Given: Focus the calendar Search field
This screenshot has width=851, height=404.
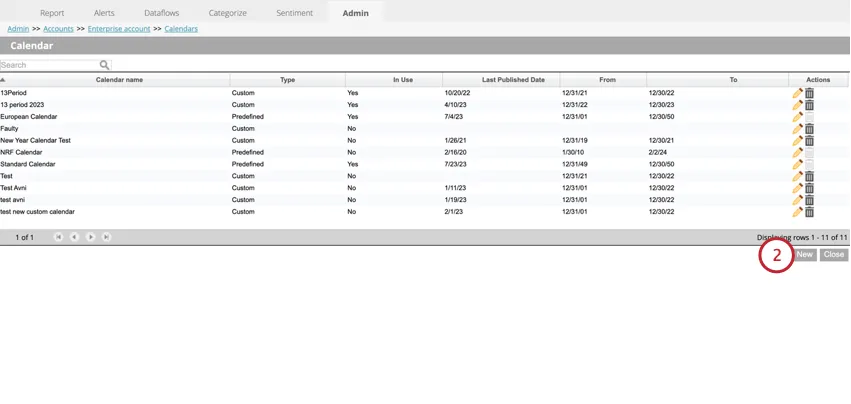Looking at the screenshot, I should point(48,65).
